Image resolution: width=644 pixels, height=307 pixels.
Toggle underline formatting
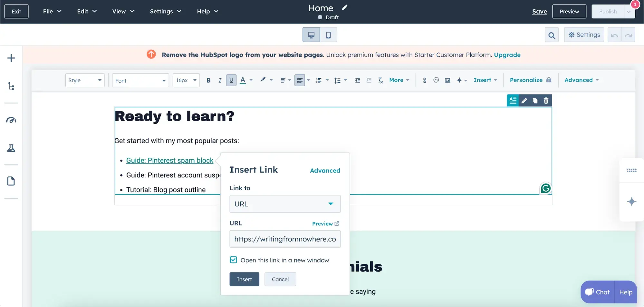pyautogui.click(x=231, y=80)
